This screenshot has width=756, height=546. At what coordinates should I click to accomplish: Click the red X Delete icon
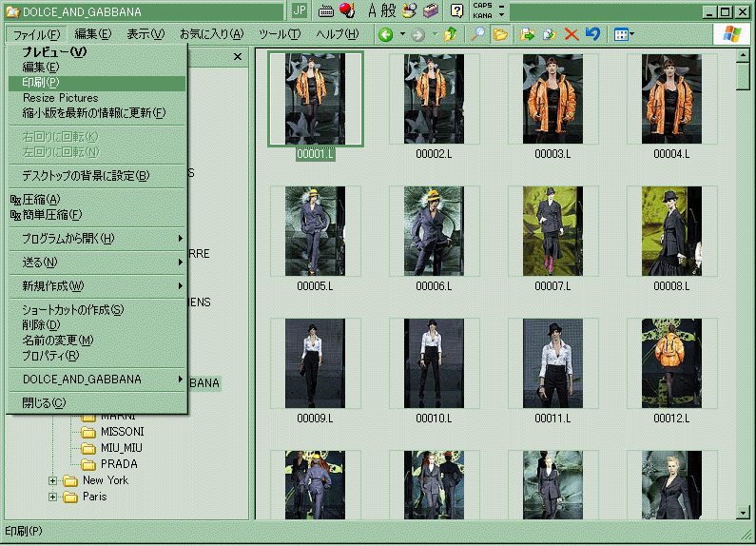[572, 34]
